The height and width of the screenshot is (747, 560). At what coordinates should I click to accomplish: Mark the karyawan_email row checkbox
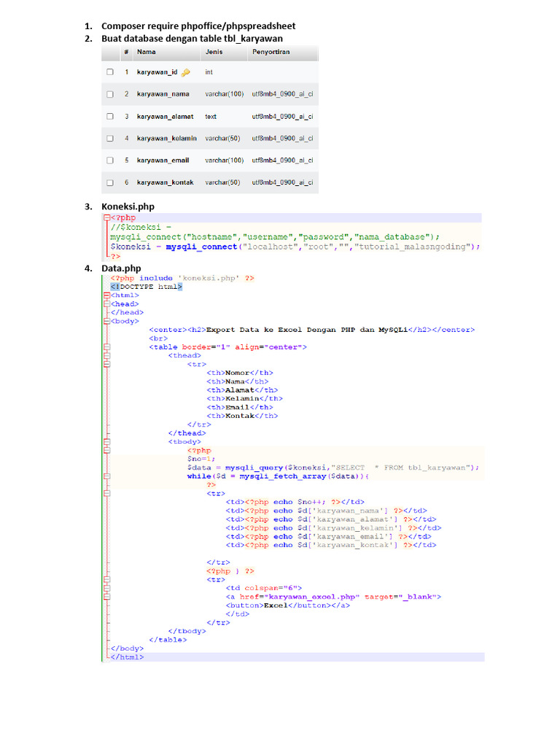110,160
